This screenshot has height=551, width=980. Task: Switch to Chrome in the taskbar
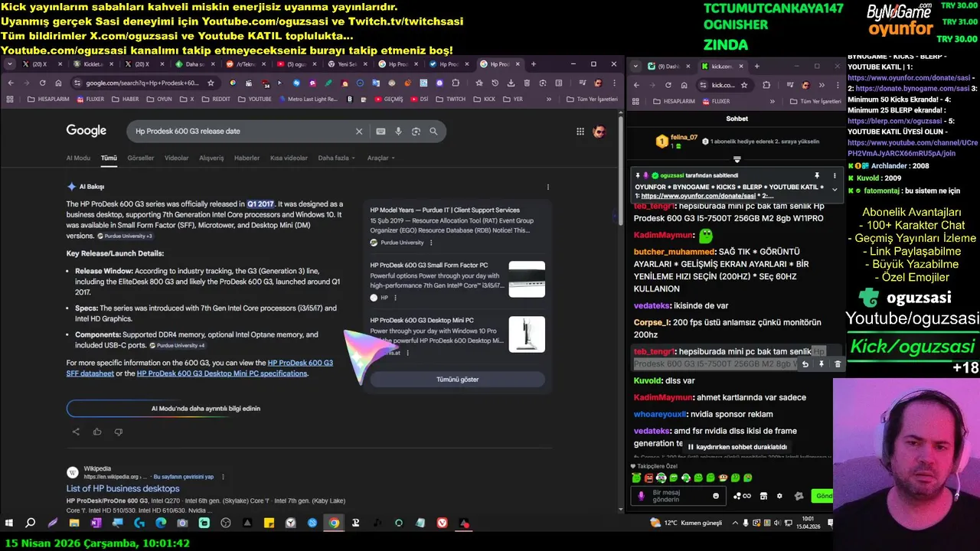tap(334, 523)
